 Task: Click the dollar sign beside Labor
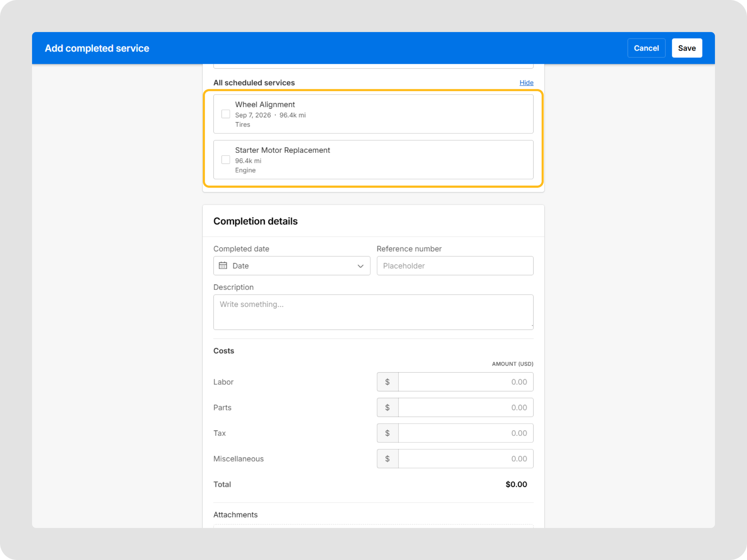(x=387, y=382)
